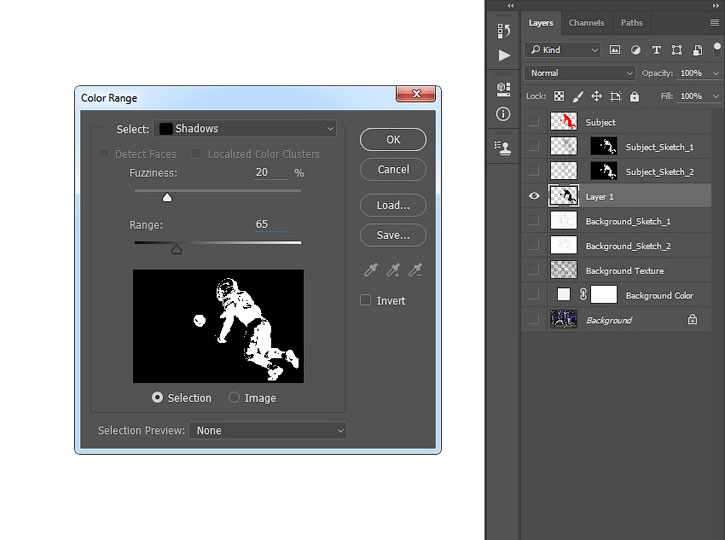The height and width of the screenshot is (540, 725).
Task: Show Background Texture layer visibility
Action: click(x=534, y=270)
